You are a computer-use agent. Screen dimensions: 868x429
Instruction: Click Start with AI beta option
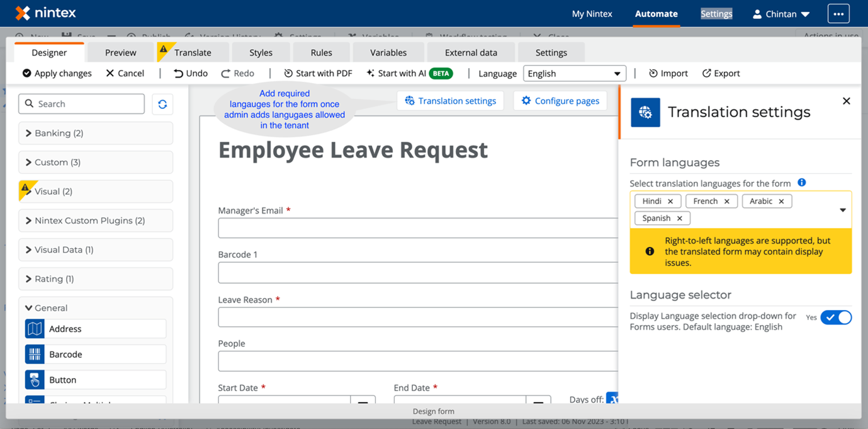[409, 73]
